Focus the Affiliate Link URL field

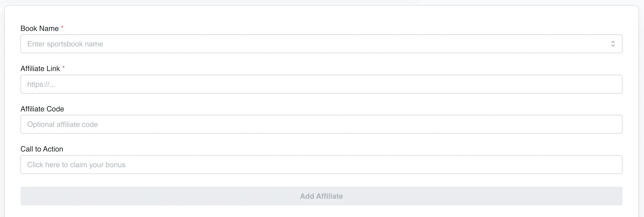[x=321, y=84]
